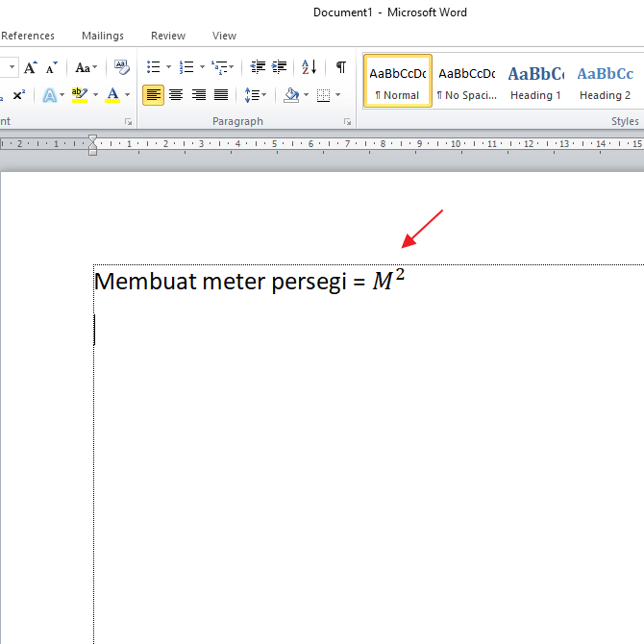
Task: Click the Clear Formatting icon
Action: click(121, 67)
